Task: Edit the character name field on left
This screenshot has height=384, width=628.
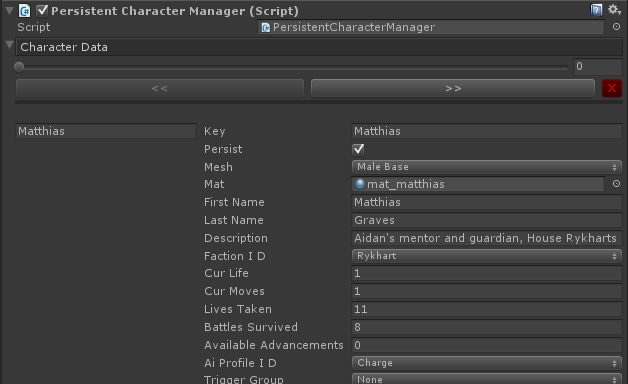Action: 106,131
